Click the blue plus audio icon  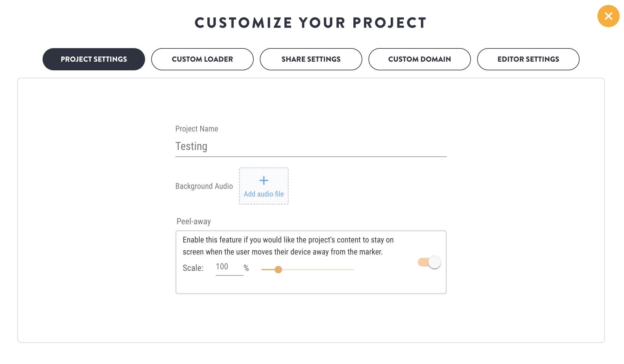[264, 180]
